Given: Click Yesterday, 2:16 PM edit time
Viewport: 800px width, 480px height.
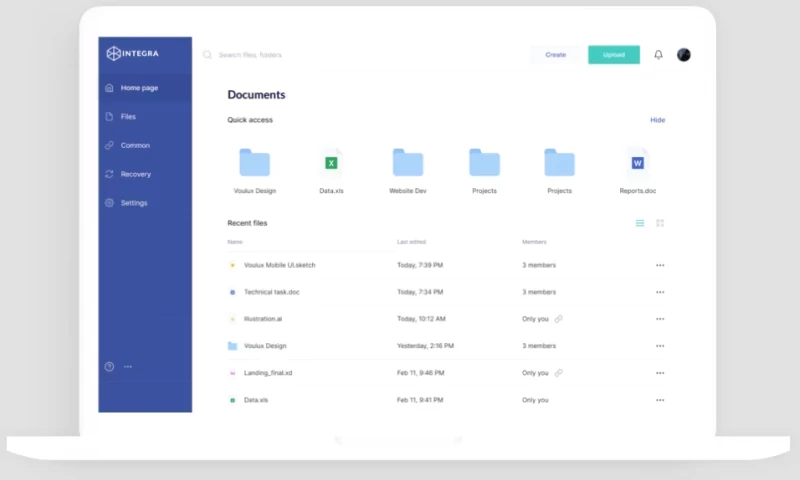Looking at the screenshot, I should (425, 346).
